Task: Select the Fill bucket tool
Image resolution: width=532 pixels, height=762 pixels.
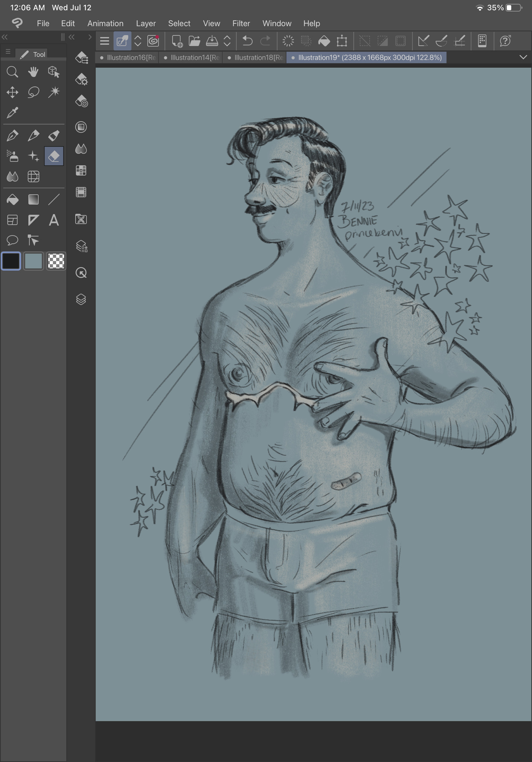Action: (x=12, y=200)
